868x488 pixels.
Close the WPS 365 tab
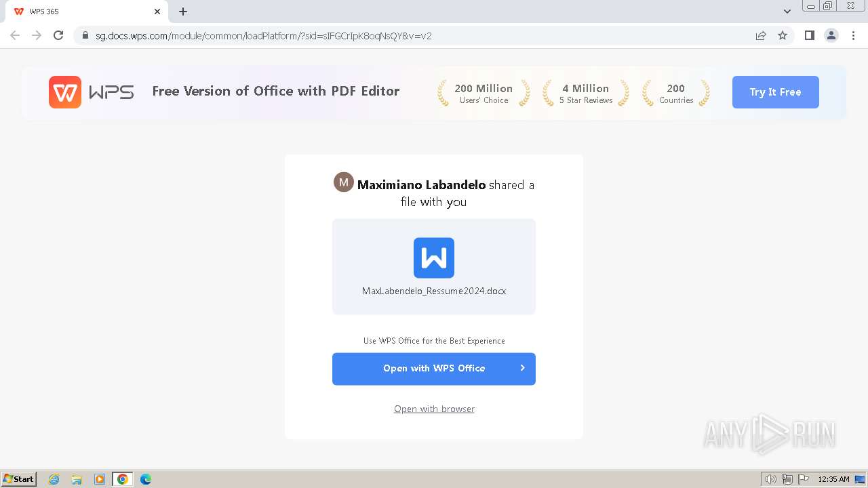click(x=157, y=12)
